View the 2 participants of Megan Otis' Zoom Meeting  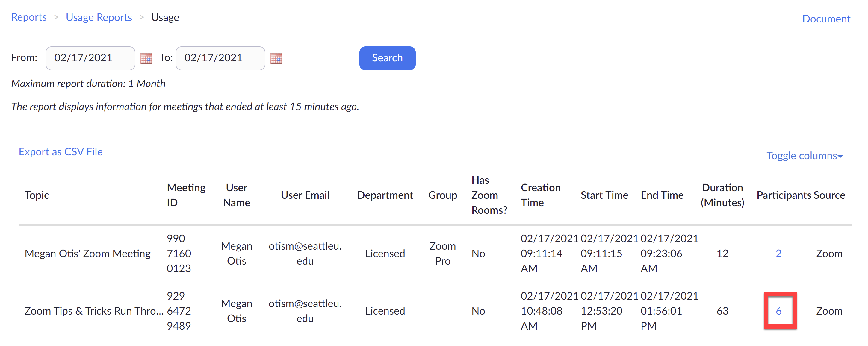tap(778, 254)
